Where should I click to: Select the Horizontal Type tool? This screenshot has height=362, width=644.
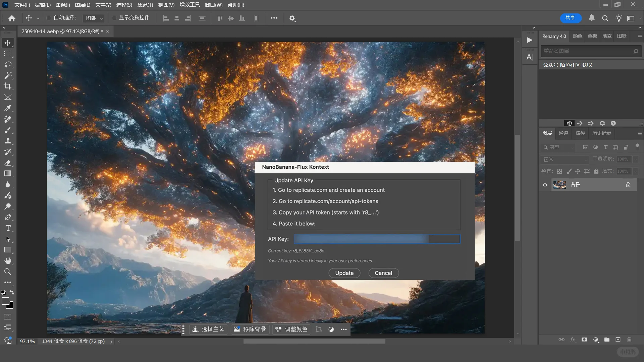(8, 228)
